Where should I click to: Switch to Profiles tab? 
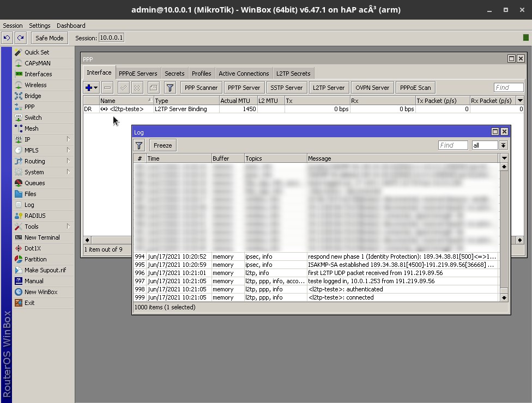point(201,73)
